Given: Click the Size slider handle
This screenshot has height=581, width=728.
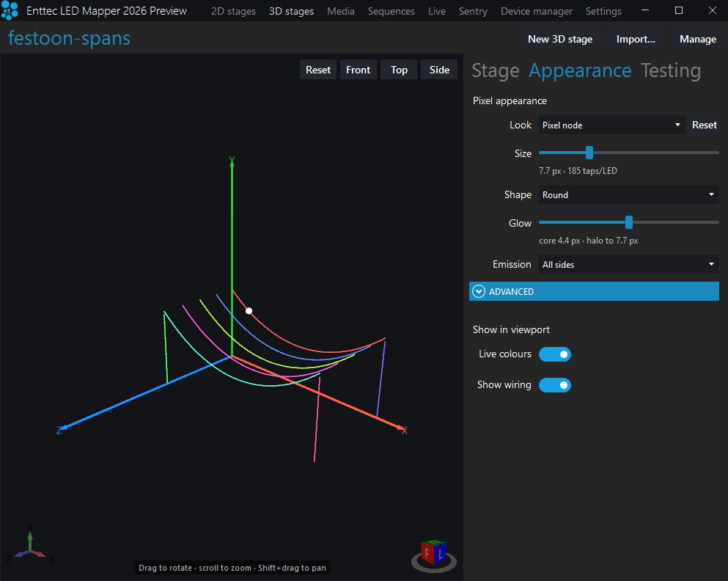Looking at the screenshot, I should (589, 153).
